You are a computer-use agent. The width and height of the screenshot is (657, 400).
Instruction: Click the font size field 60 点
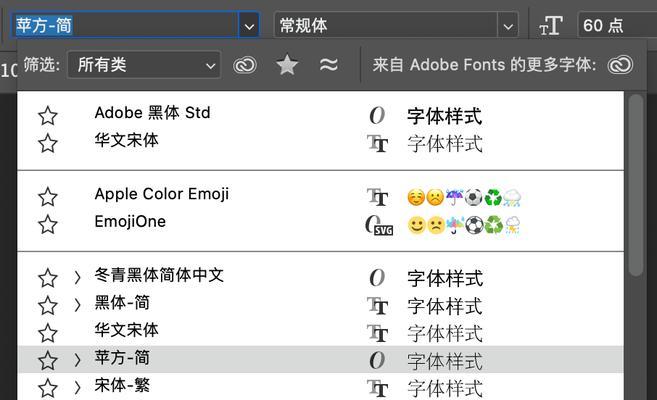[x=617, y=26]
